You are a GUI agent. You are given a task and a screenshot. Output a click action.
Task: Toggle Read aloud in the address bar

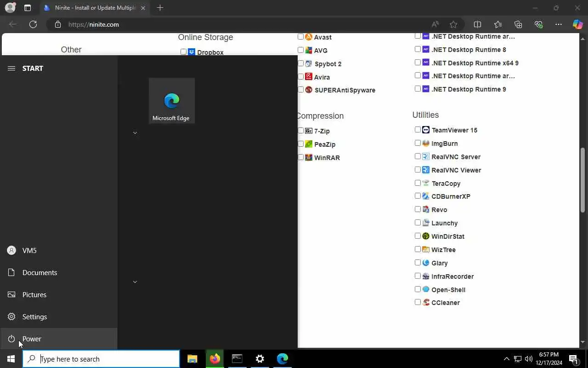(435, 24)
